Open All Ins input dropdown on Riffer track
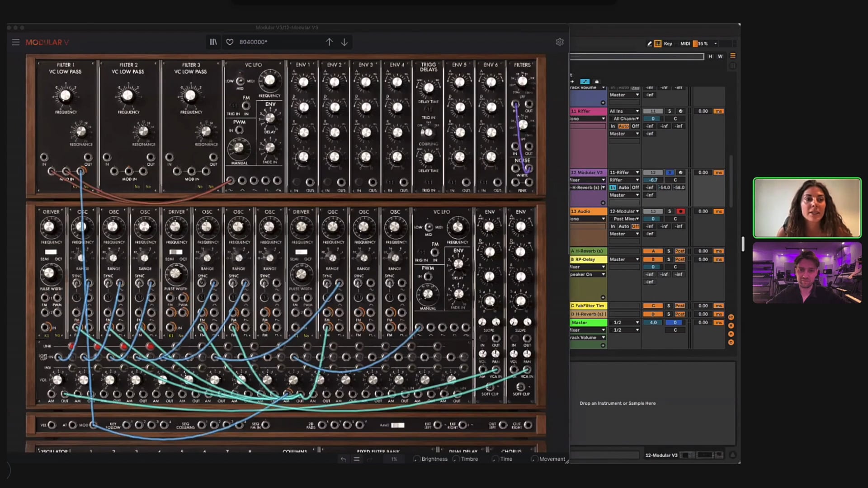The height and width of the screenshot is (488, 868). pyautogui.click(x=624, y=111)
